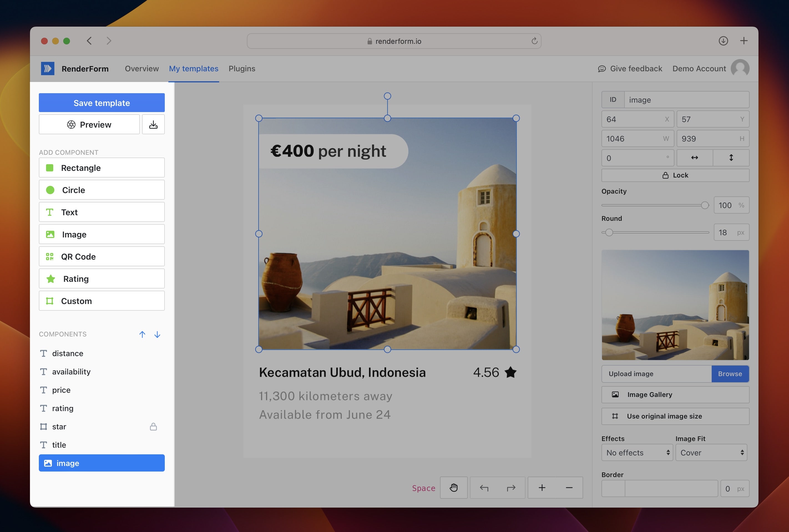Screen dimensions: 789x532
Task: Click the height field showing 939
Action: 713,138
